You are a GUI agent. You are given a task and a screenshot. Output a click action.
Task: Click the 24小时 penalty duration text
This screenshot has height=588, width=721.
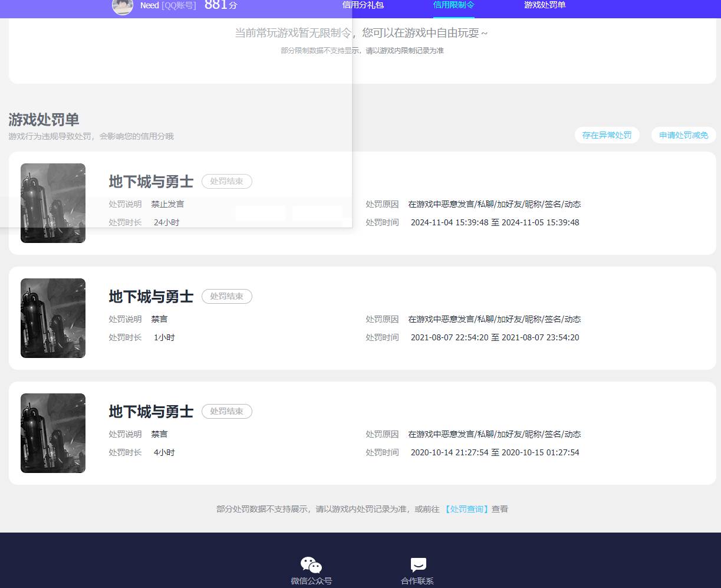pos(165,222)
